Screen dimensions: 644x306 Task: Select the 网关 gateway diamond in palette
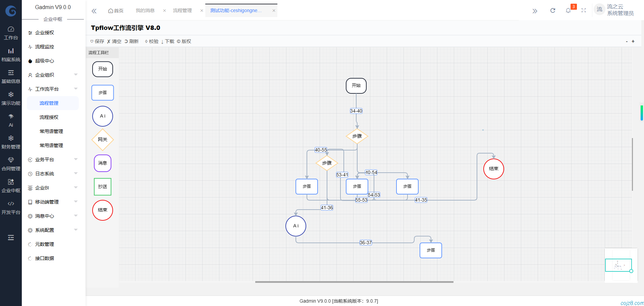[x=102, y=140]
